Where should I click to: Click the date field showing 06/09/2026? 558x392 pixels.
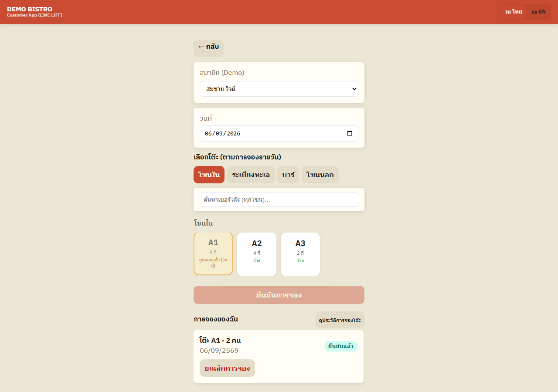tap(279, 133)
